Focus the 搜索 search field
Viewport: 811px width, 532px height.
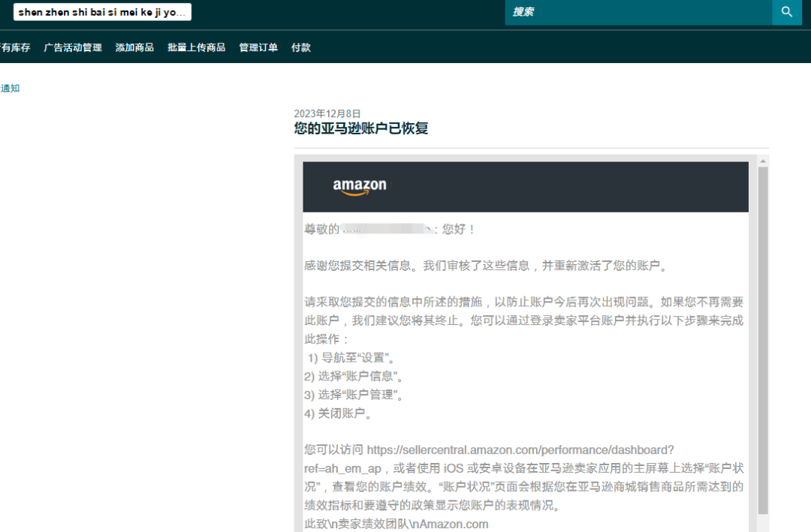638,12
